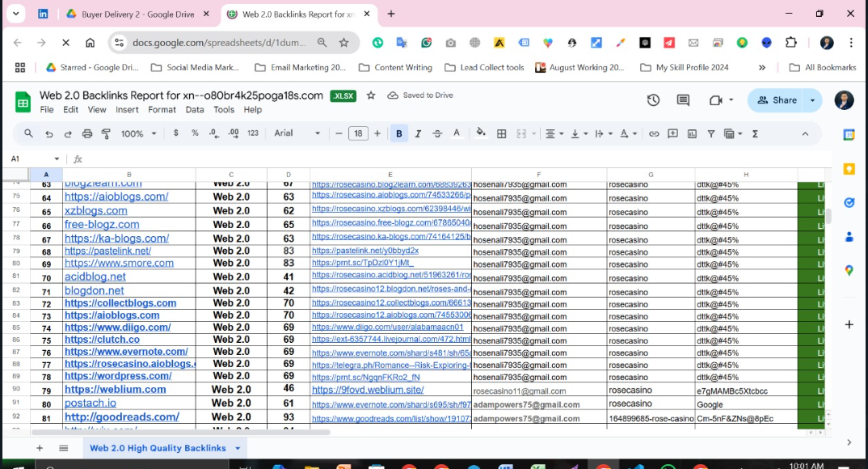The width and height of the screenshot is (868, 469).
Task: Open the Fill color tool
Action: coord(479,133)
